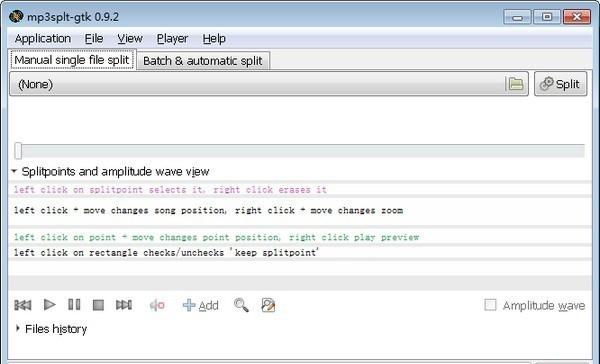
Task: Skip to the previous track
Action: tap(23, 305)
